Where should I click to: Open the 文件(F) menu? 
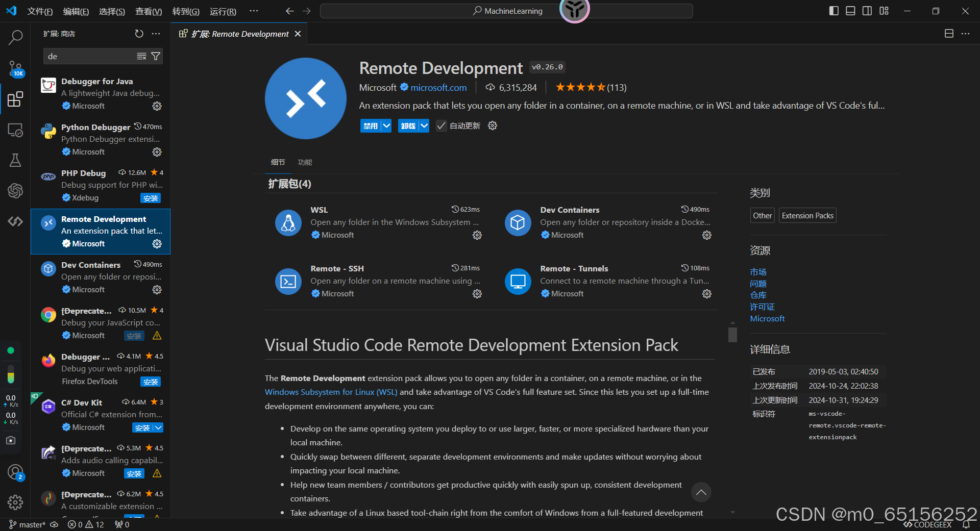(40, 11)
